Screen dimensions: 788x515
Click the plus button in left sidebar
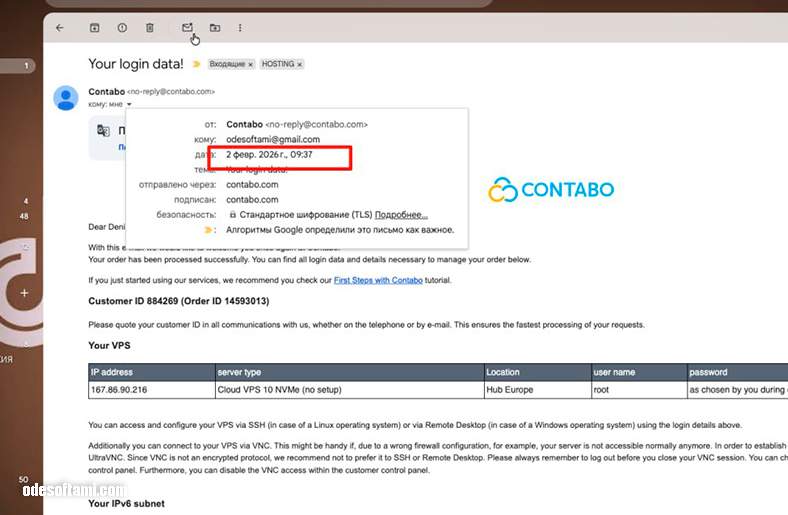[x=24, y=293]
